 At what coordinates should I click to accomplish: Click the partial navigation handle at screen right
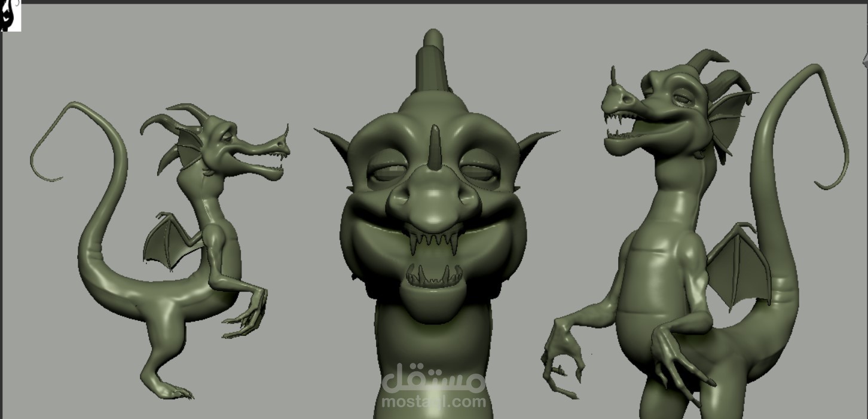pyautogui.click(x=866, y=60)
